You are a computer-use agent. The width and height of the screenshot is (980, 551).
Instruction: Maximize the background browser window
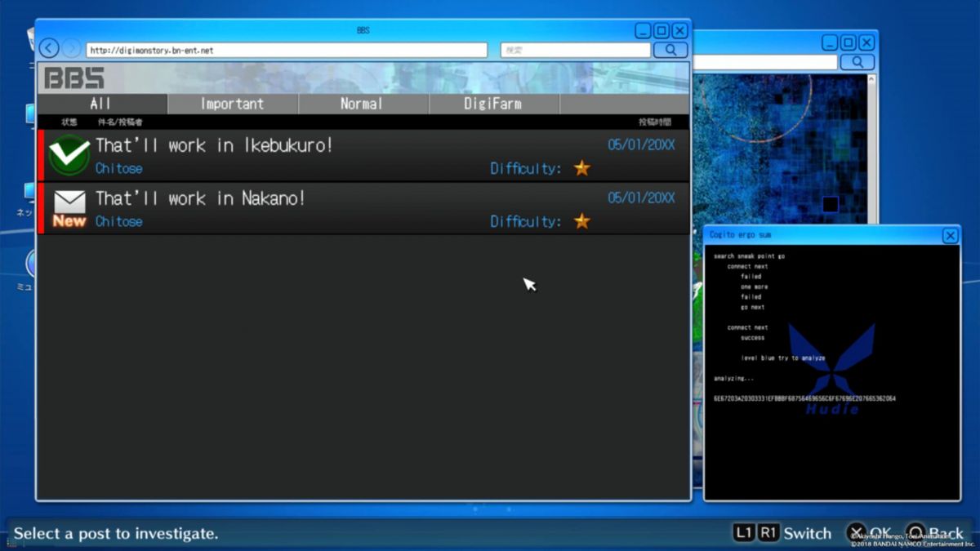849,42
